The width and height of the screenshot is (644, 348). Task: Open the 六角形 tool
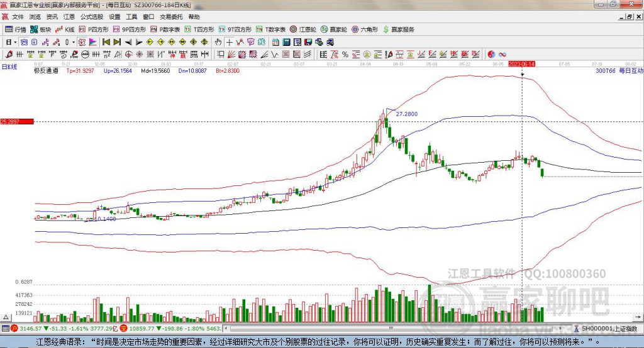click(365, 30)
